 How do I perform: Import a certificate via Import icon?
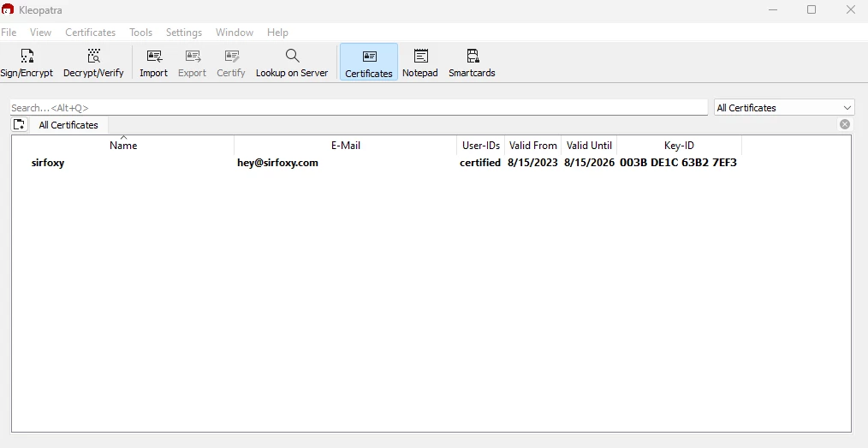tap(153, 63)
